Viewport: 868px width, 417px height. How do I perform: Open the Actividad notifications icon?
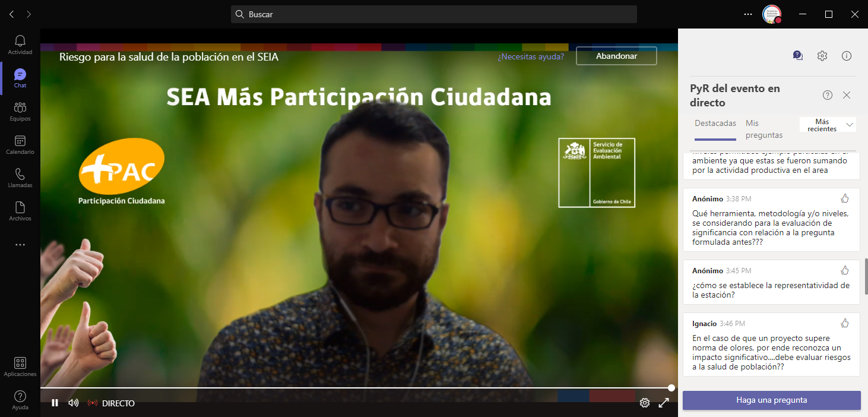coord(20,45)
